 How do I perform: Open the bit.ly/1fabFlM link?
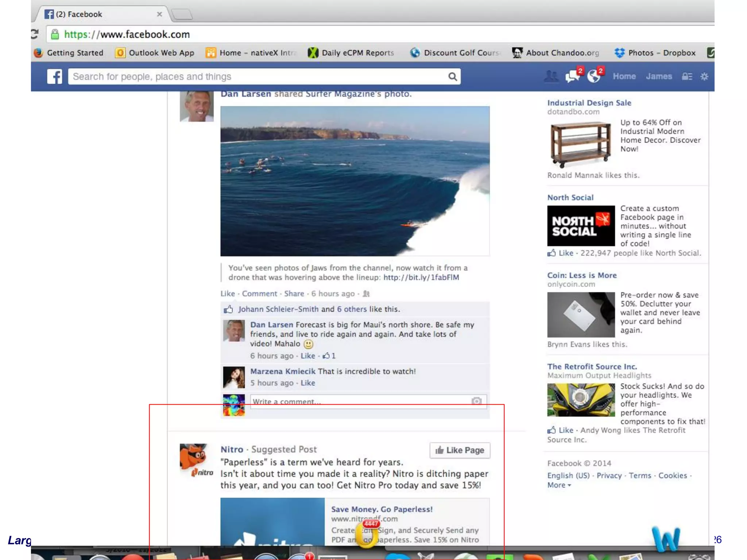(421, 277)
